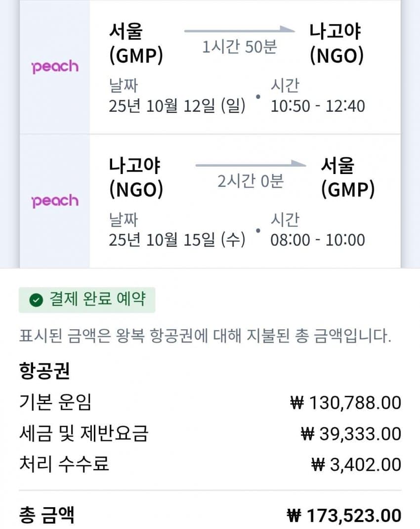Click the arrow on the 2시간 0분 flight
Image resolution: width=420 pixels, height=529 pixels.
coord(251,165)
